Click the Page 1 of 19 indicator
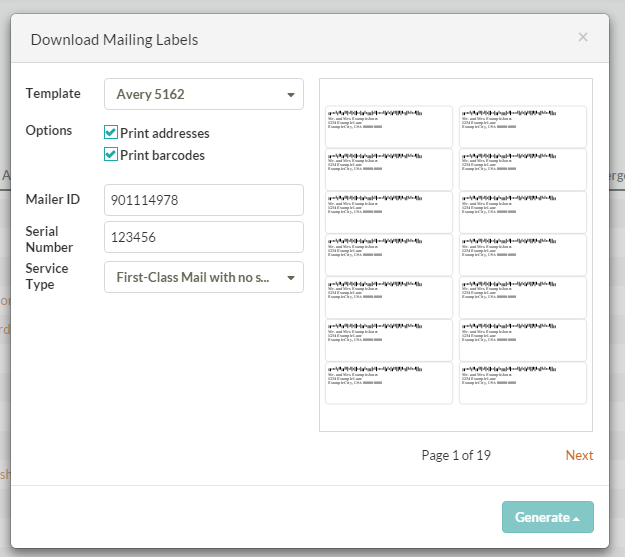Image resolution: width=625 pixels, height=557 pixels. pos(456,455)
